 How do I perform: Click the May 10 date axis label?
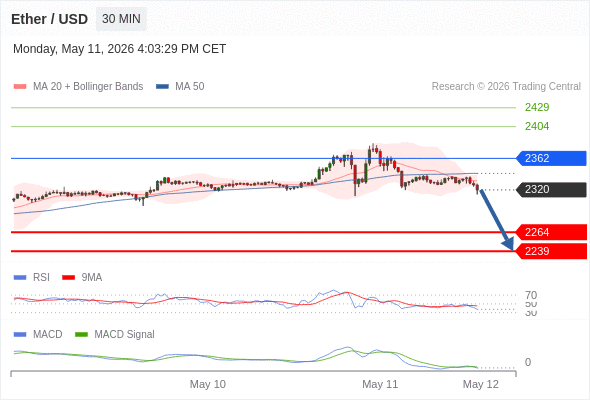coord(208,384)
